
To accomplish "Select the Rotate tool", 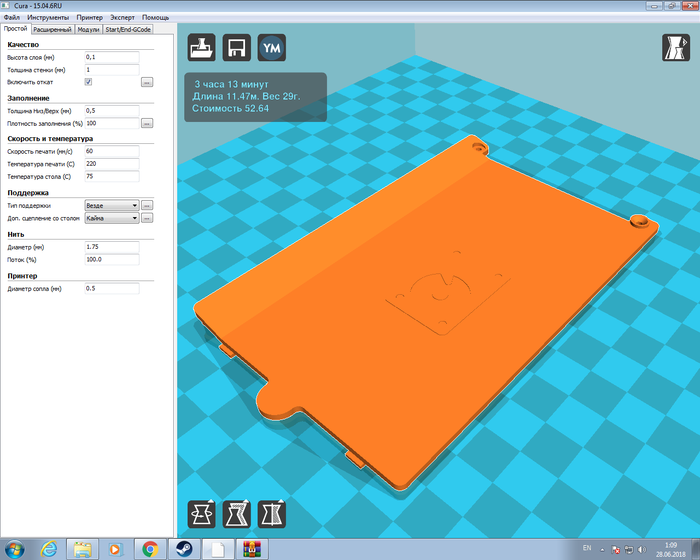I will pyautogui.click(x=201, y=514).
